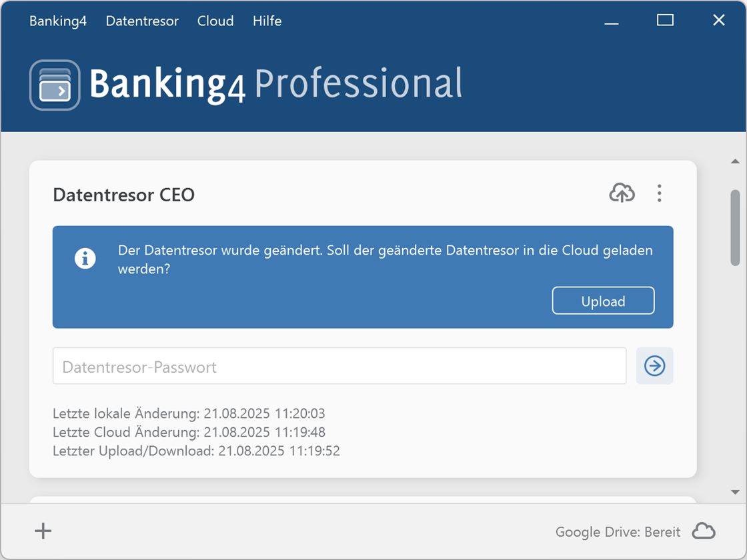Click the info icon in the blue notification banner
This screenshot has height=560, width=747.
coord(85,258)
